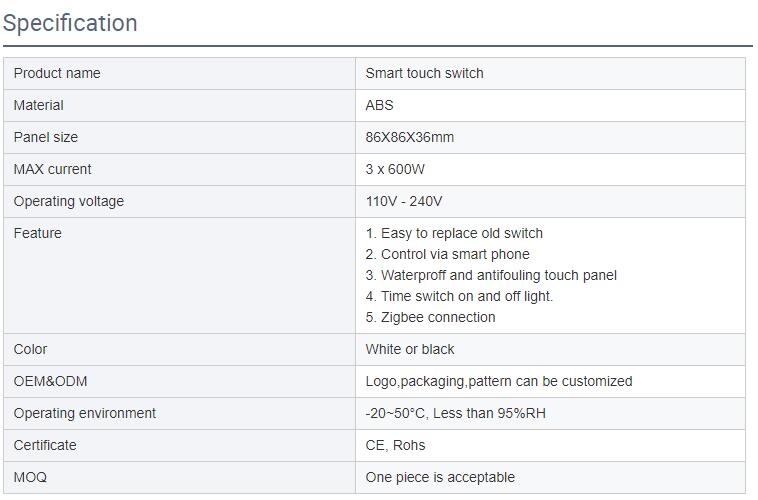
Task: Click the CE, Rohs certificate value
Action: (395, 445)
